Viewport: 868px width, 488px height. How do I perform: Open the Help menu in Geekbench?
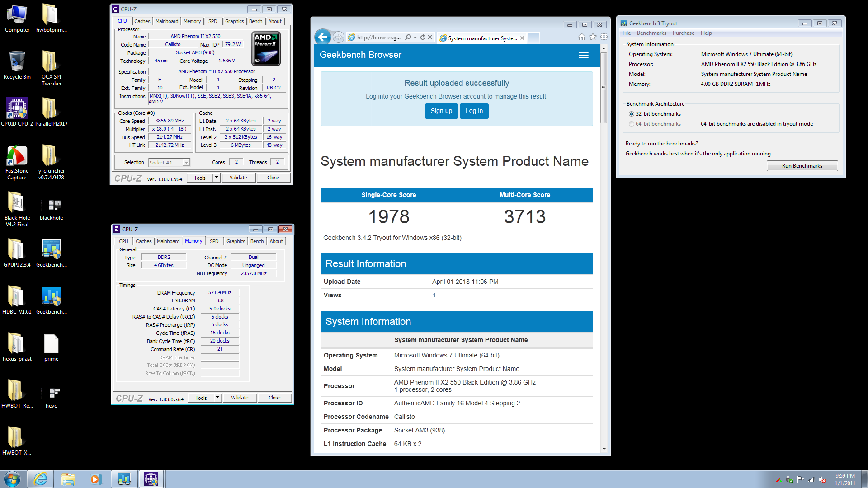point(706,33)
